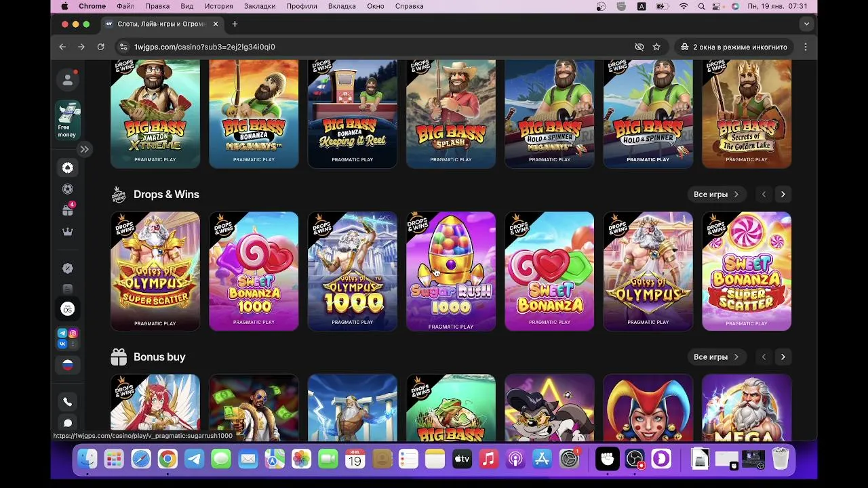The image size is (868, 488).
Task: Open the Instagram social link in sidebar
Action: click(73, 333)
